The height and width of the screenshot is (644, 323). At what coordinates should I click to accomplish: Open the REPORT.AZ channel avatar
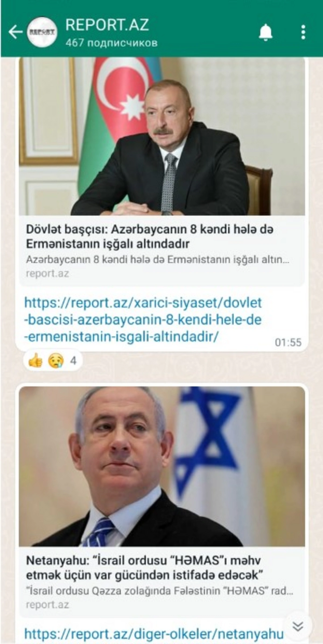[x=42, y=32]
